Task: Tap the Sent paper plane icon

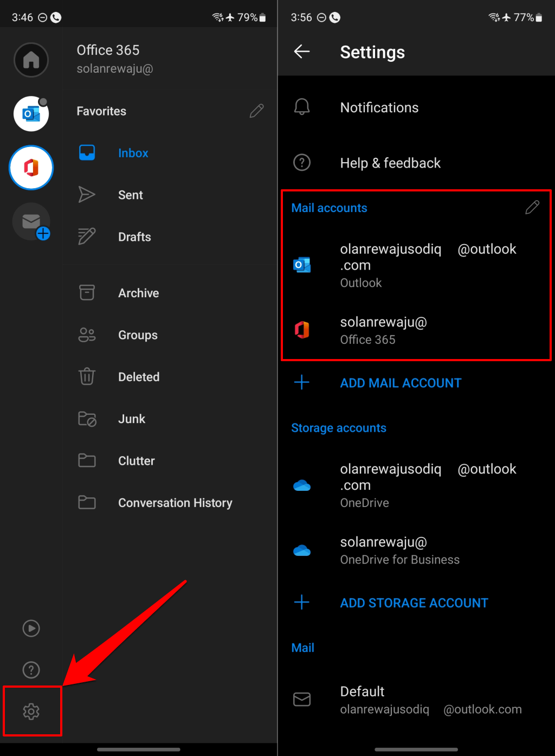Action: pos(87,195)
